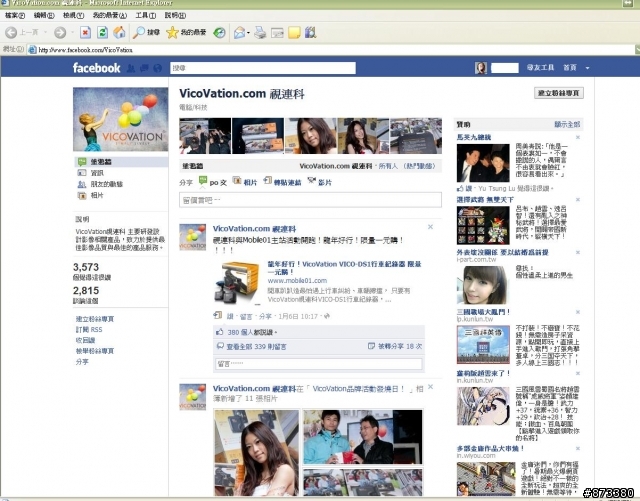Open the 檢視 (View) menu
640x501 pixels.
click(x=73, y=16)
